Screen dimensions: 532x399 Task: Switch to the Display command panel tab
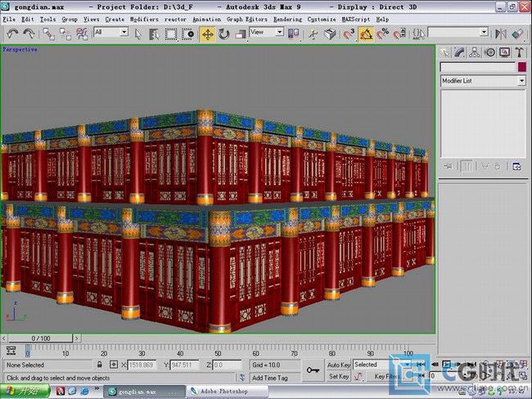504,52
